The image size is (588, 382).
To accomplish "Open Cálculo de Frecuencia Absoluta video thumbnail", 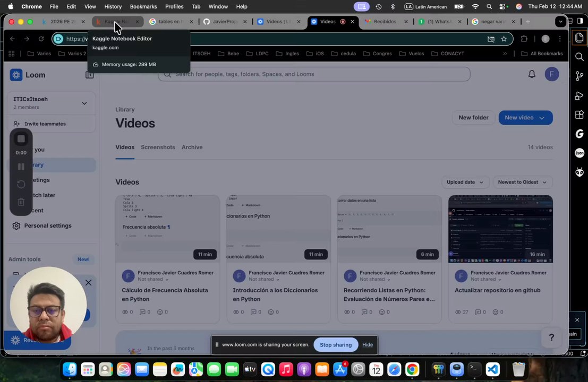I will [x=168, y=229].
